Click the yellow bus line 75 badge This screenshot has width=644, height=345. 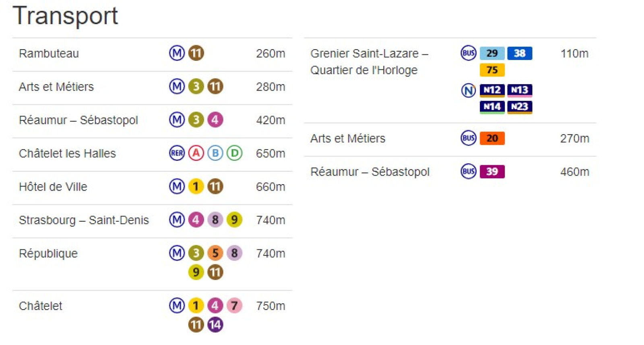coord(492,70)
